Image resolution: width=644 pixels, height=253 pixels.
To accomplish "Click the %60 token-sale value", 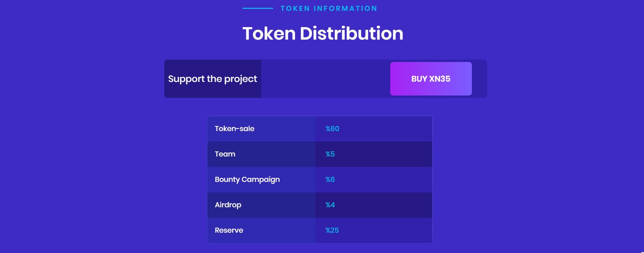I will 332,129.
